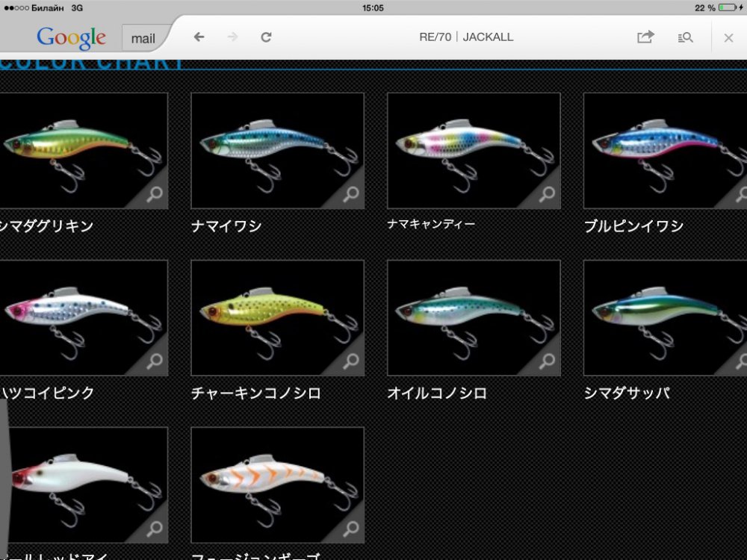Open find-on-page search icon
Image resolution: width=747 pixels, height=560 pixels.
point(685,37)
